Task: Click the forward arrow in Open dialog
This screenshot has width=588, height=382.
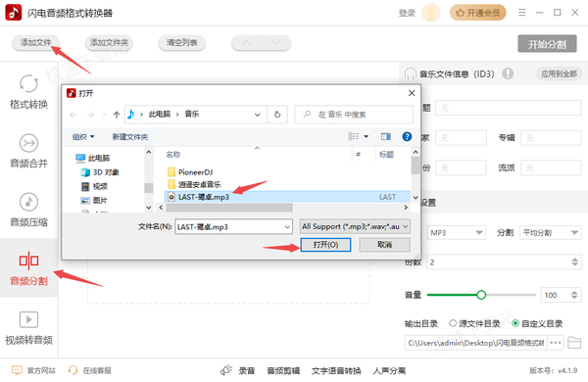Action: (90, 115)
